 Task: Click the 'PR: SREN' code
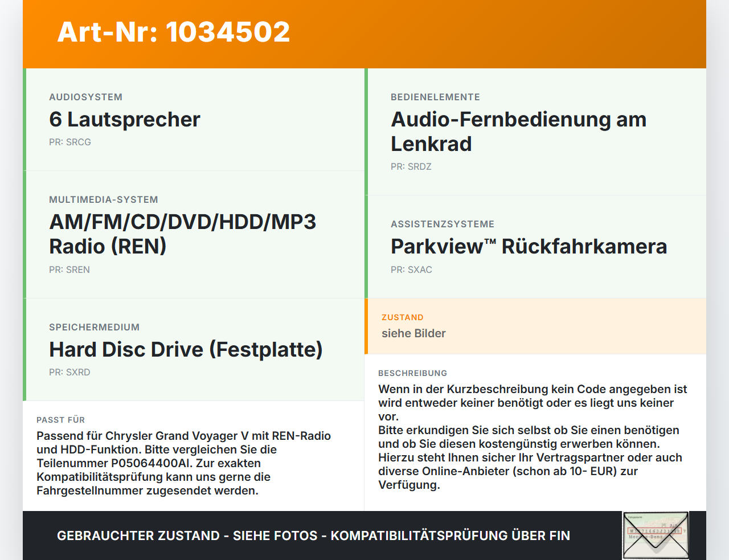click(x=69, y=269)
